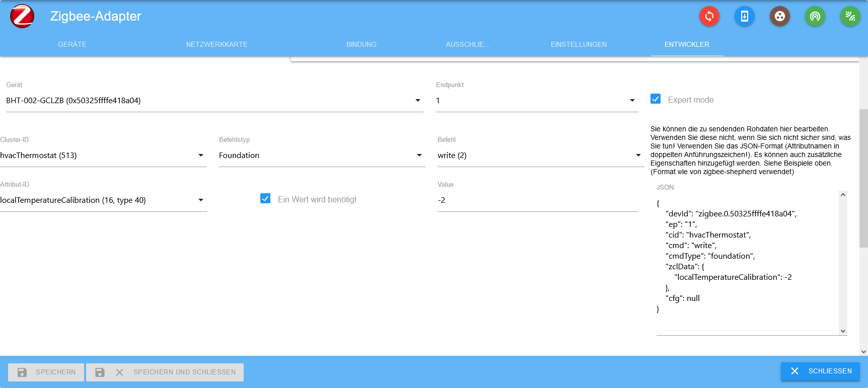
Task: Expand the Befehlstyp Foundation dropdown
Action: pyautogui.click(x=322, y=156)
